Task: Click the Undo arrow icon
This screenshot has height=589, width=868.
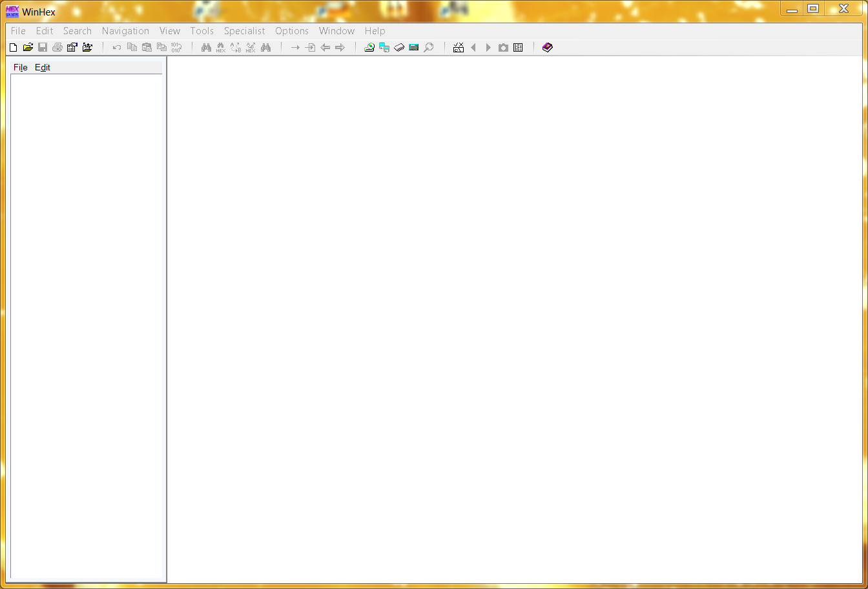Action: tap(117, 47)
